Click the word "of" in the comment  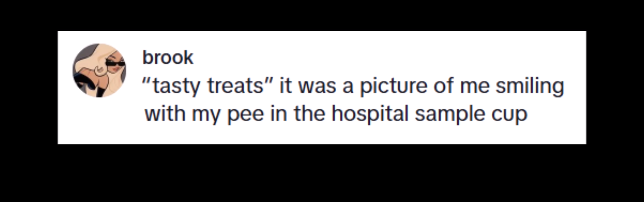tap(443, 86)
